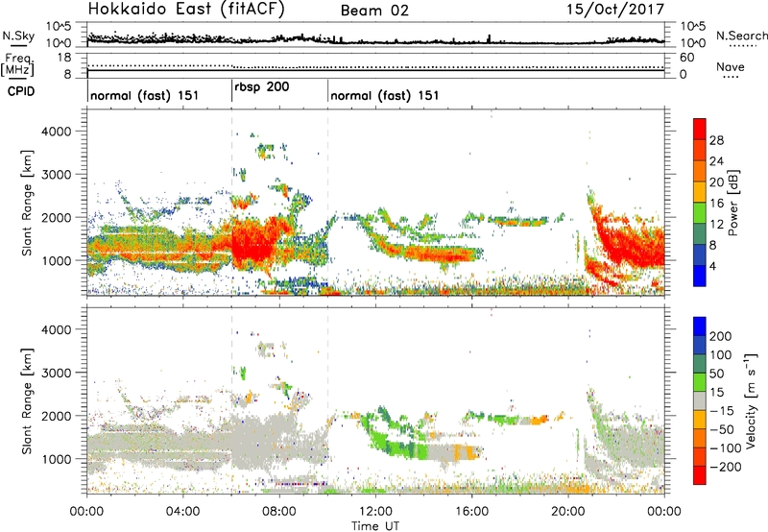This screenshot has width=768, height=532.
Task: Click the 4000 tick of the power panel
Action: 56,132
